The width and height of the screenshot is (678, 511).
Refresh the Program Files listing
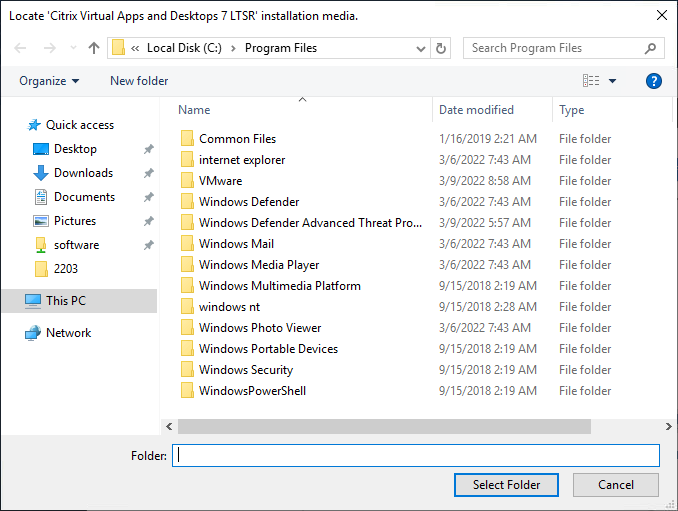(441, 48)
